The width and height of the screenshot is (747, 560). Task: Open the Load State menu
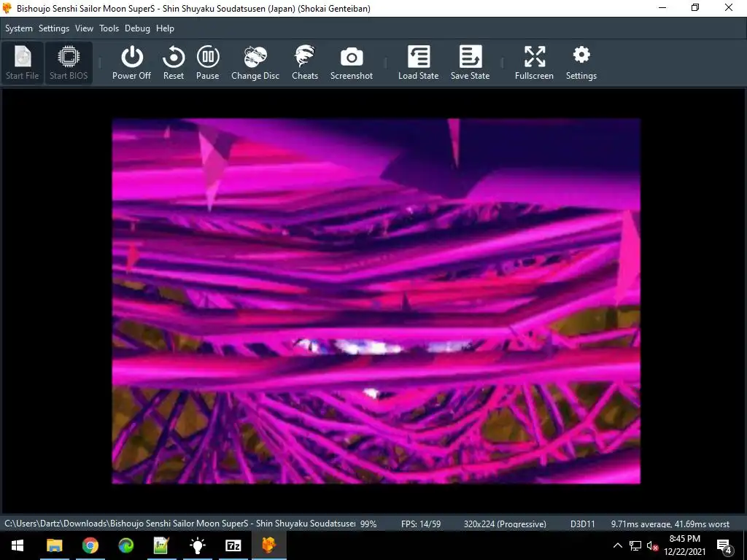(x=418, y=63)
